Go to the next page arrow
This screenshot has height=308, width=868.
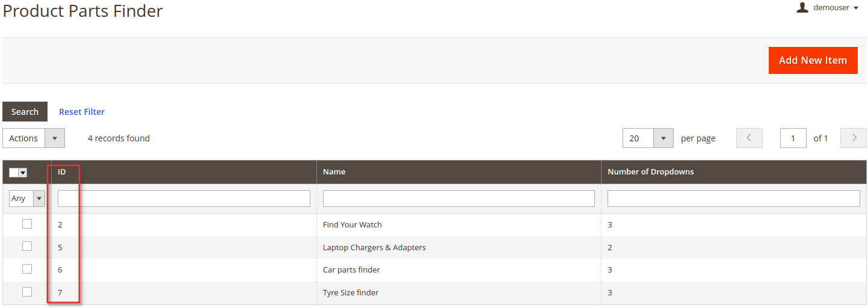854,138
